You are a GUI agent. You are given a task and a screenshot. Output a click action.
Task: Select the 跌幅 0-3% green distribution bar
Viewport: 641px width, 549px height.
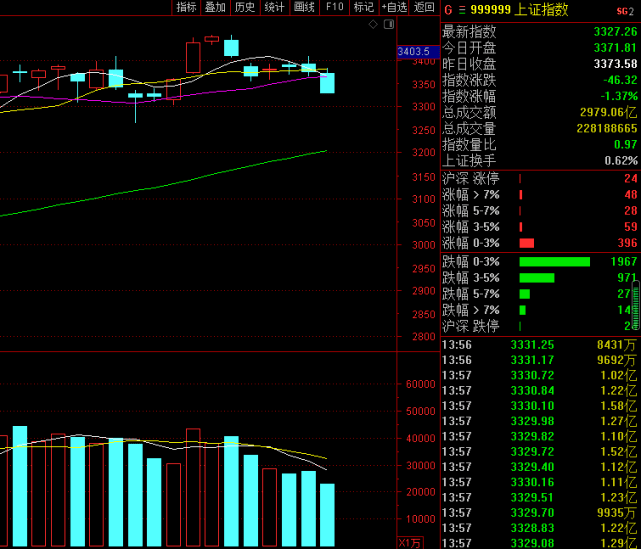[554, 262]
